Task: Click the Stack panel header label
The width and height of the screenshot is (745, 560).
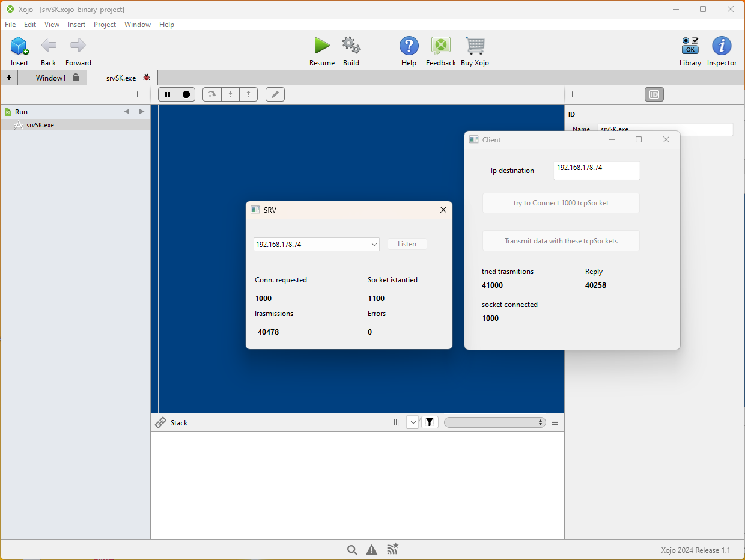Action: tap(179, 423)
